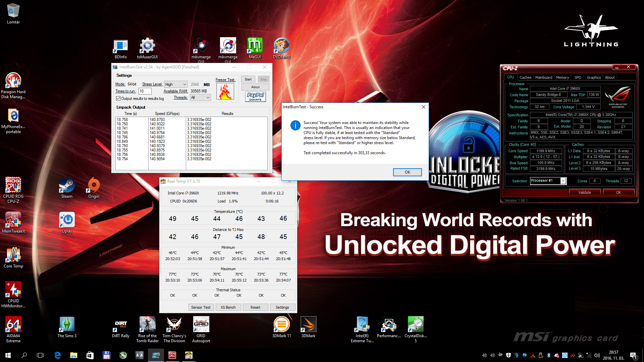This screenshot has width=644, height=362.
Task: Open Settings in Real Temp
Action: [282, 307]
